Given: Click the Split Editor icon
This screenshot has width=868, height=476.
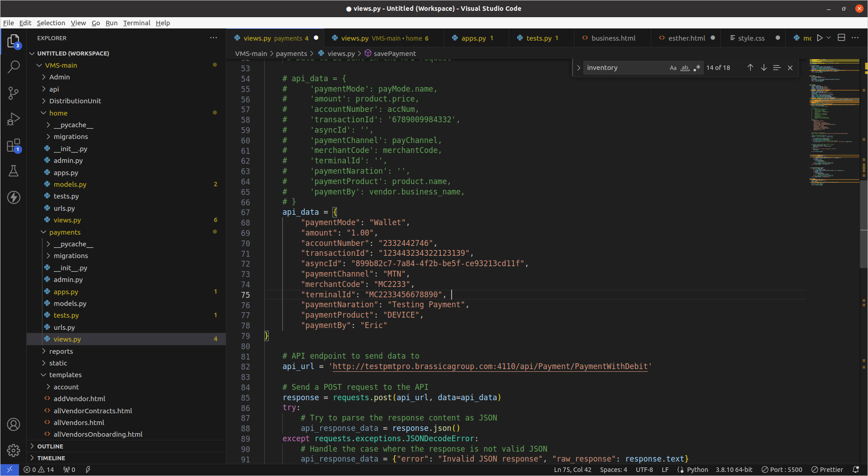Looking at the screenshot, I should [x=841, y=38].
